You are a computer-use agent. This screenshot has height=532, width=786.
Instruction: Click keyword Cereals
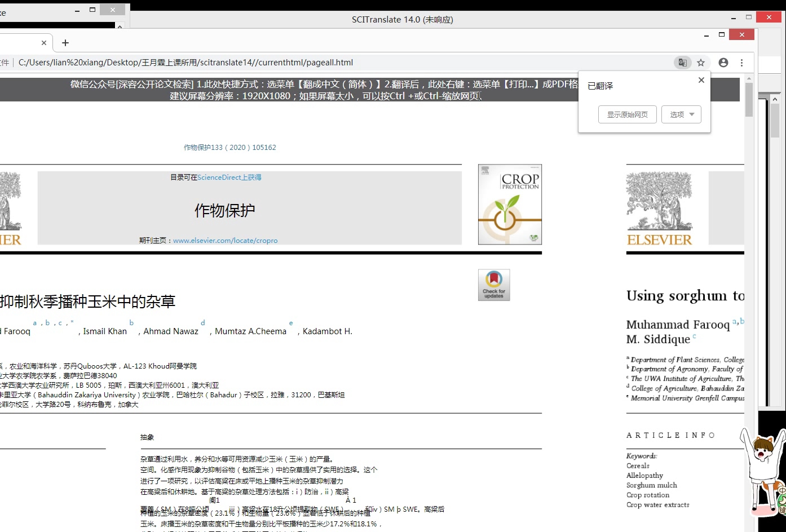[x=638, y=466]
